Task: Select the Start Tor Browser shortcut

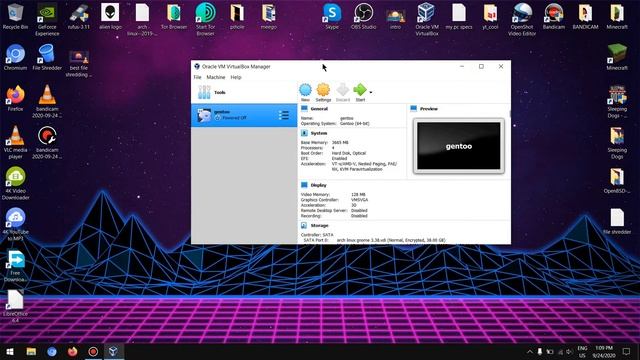Action: tap(205, 20)
